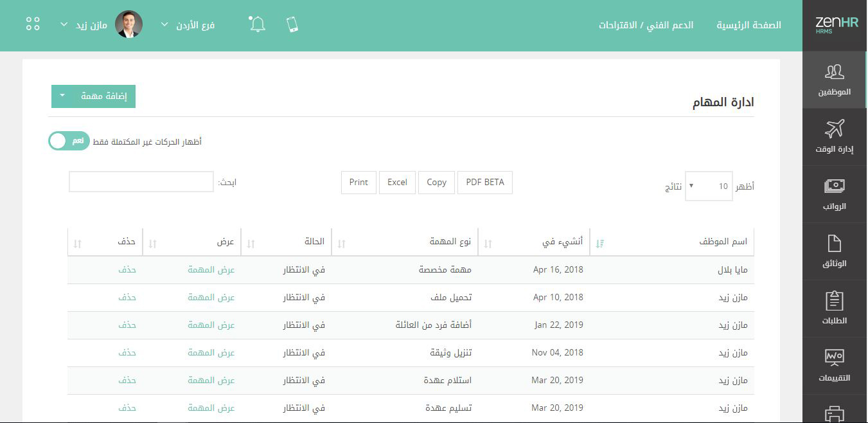Click the Excel export button
Screen dimensions: 868x423
[x=397, y=183]
